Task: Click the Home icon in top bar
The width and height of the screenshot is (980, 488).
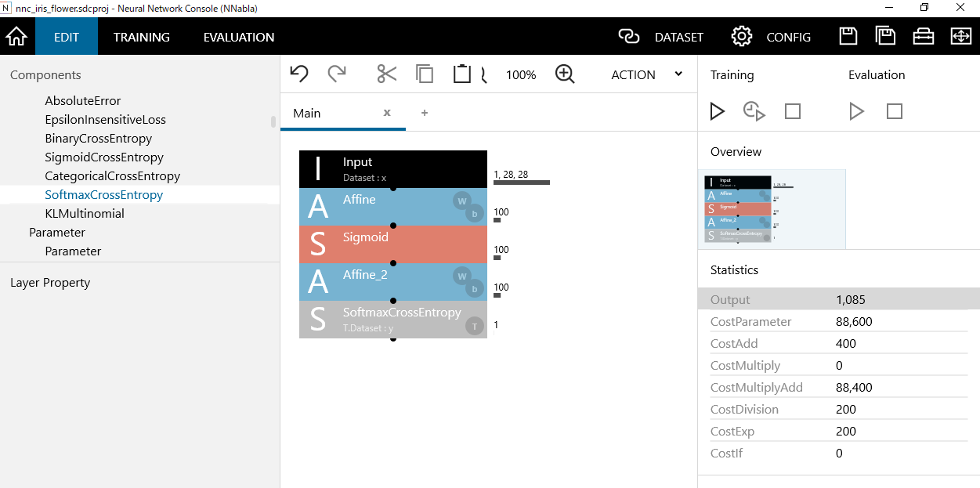Action: pos(16,37)
